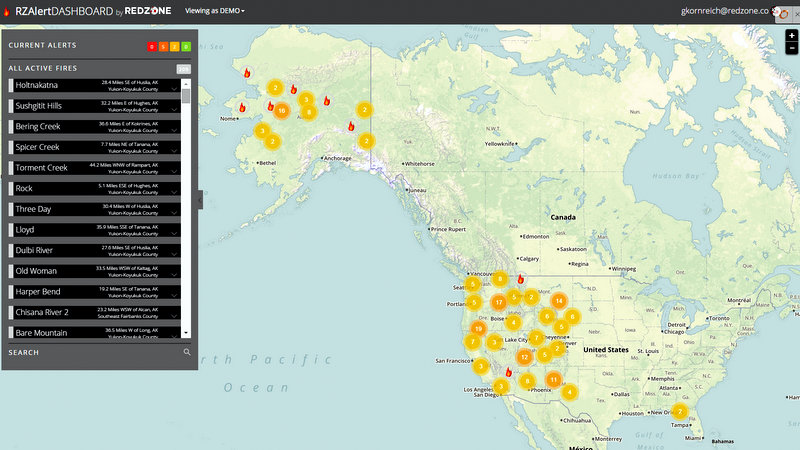This screenshot has width=800, height=450.
Task: Collapse the alerts side panel handle
Action: (200, 200)
